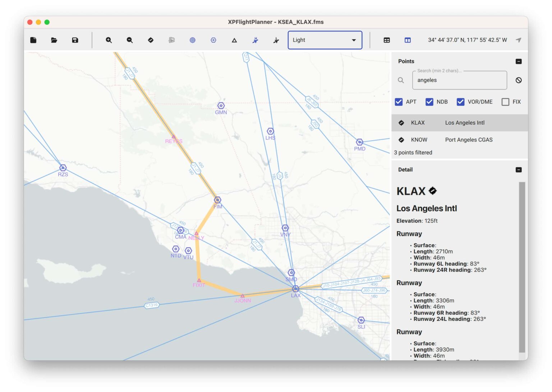552x392 pixels.
Task: Clear the angeles search query
Action: pyautogui.click(x=518, y=80)
